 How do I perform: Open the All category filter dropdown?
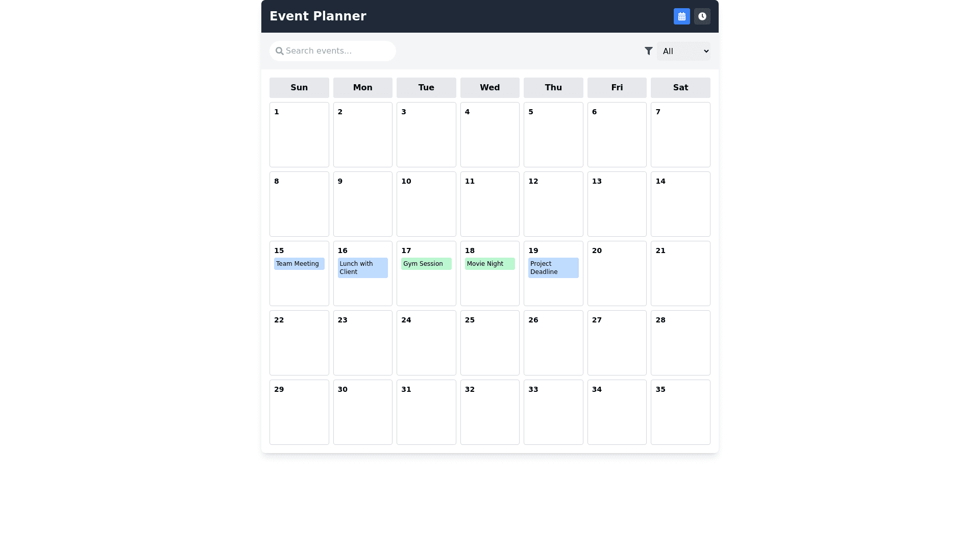pos(683,51)
